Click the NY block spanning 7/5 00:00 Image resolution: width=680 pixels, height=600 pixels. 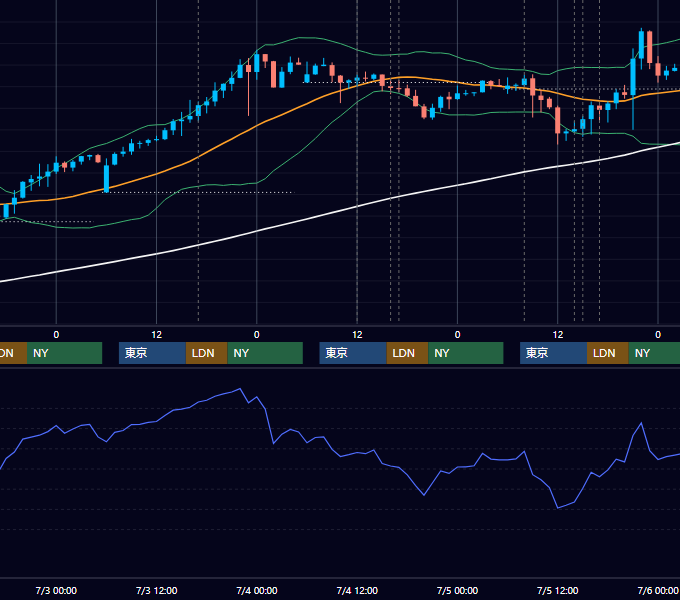point(466,353)
